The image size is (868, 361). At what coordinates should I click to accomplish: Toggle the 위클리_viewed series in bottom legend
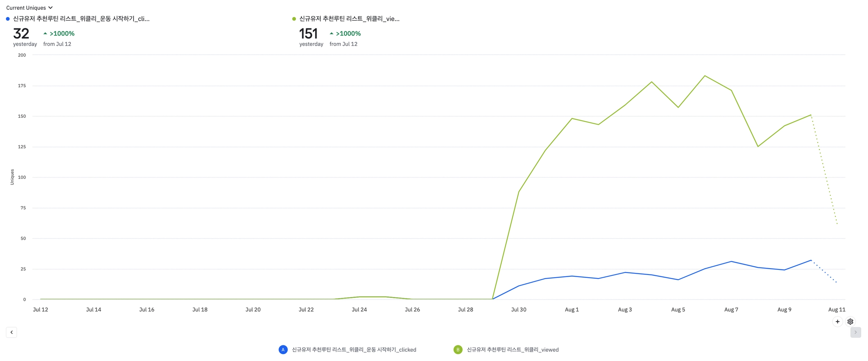[512, 350]
